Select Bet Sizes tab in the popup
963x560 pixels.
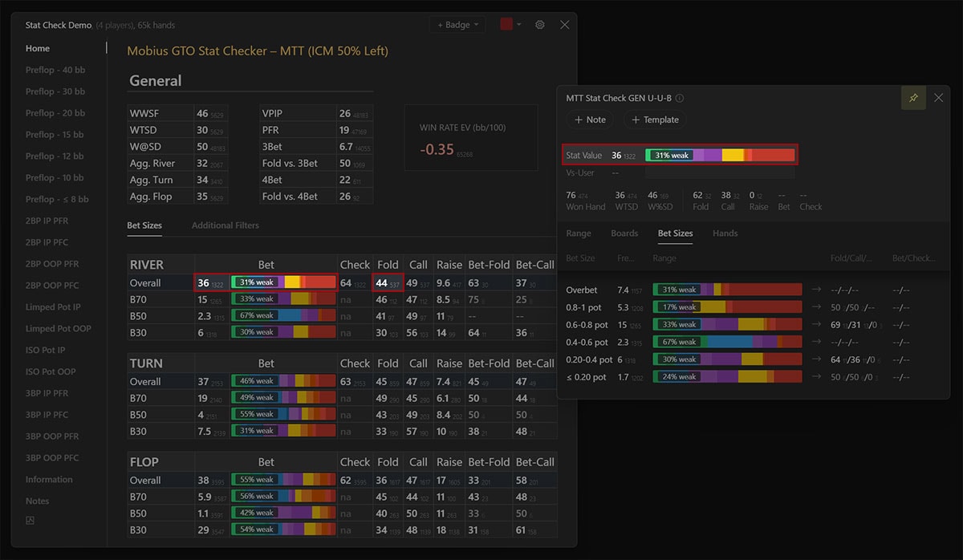[675, 233]
